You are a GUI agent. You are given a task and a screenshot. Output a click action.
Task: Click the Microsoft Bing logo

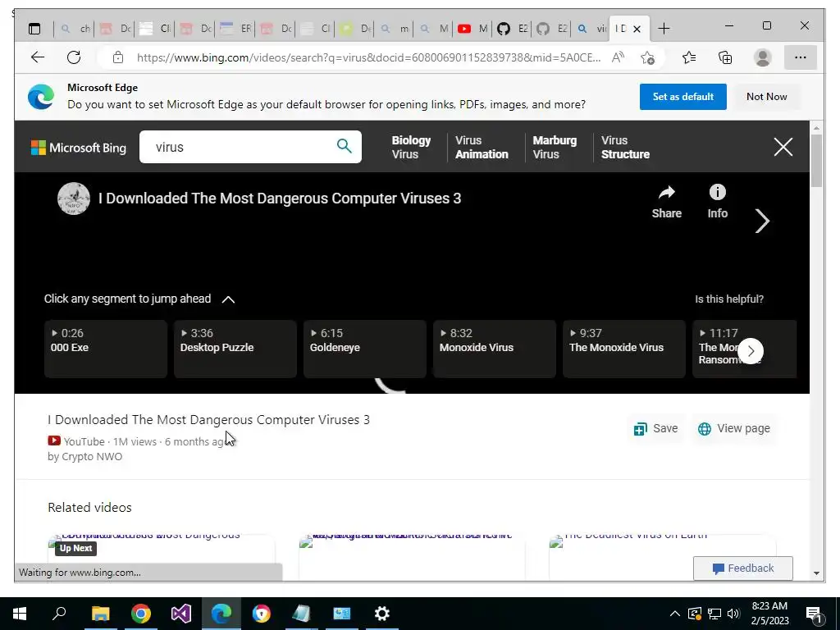coord(79,148)
